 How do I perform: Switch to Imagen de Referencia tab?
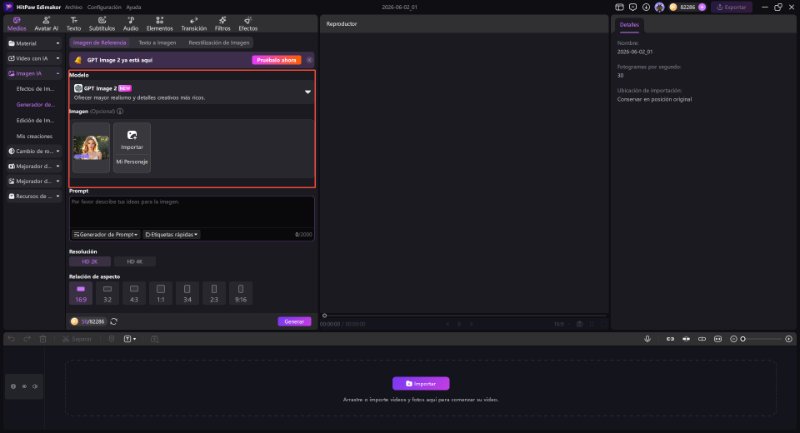(x=99, y=43)
